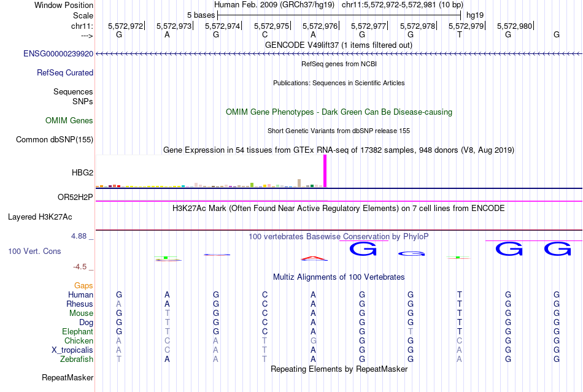Click the Publications: Sequences in Scientific Articles title
583x392 pixels.
[339, 83]
